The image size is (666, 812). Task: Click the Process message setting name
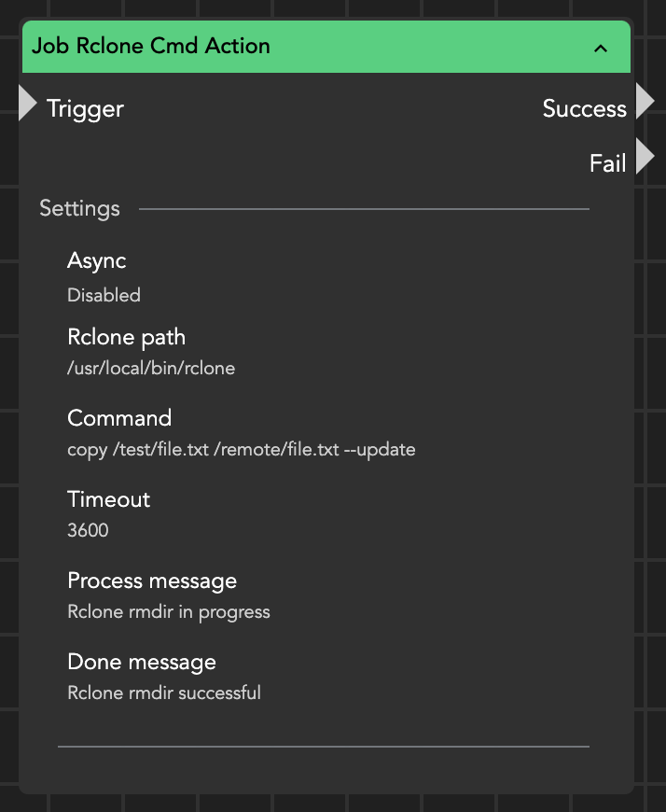coord(151,581)
